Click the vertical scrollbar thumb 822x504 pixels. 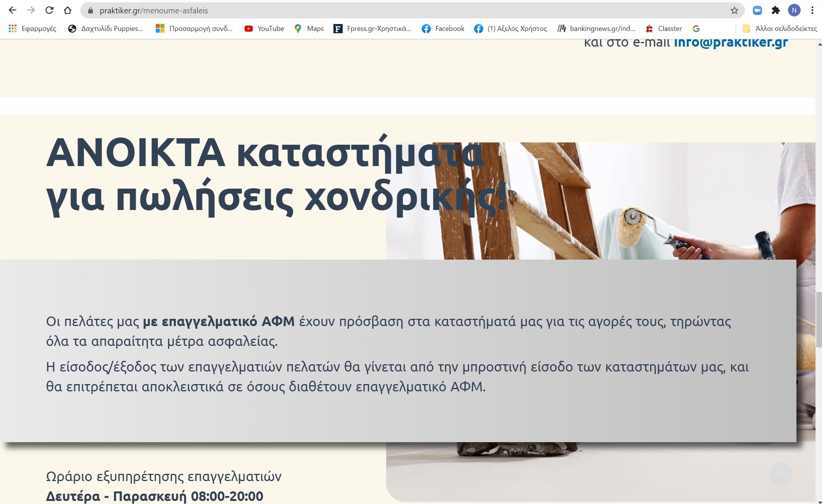click(x=819, y=319)
